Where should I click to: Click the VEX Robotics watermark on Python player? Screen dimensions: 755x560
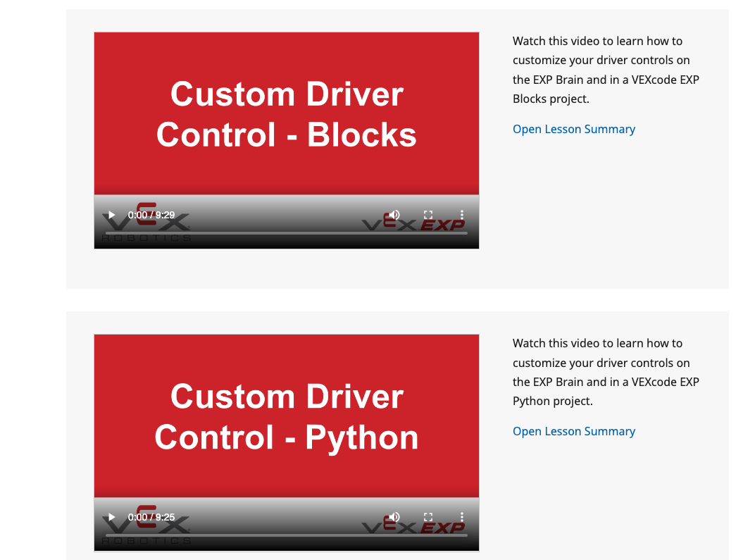coord(146,528)
